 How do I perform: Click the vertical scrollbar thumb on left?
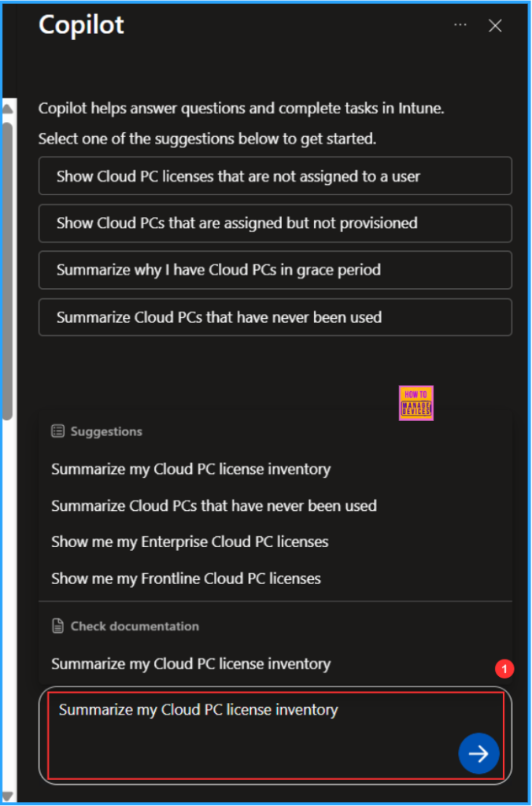point(7,268)
